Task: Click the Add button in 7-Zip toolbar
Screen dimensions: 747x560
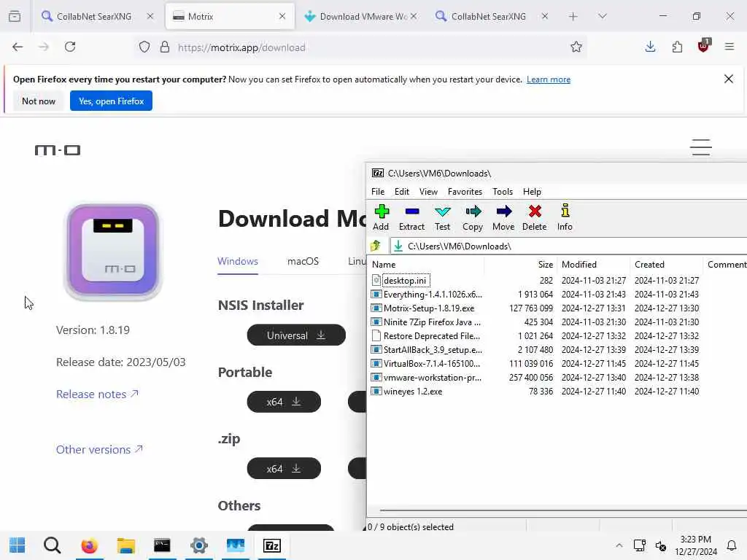Action: [381, 217]
